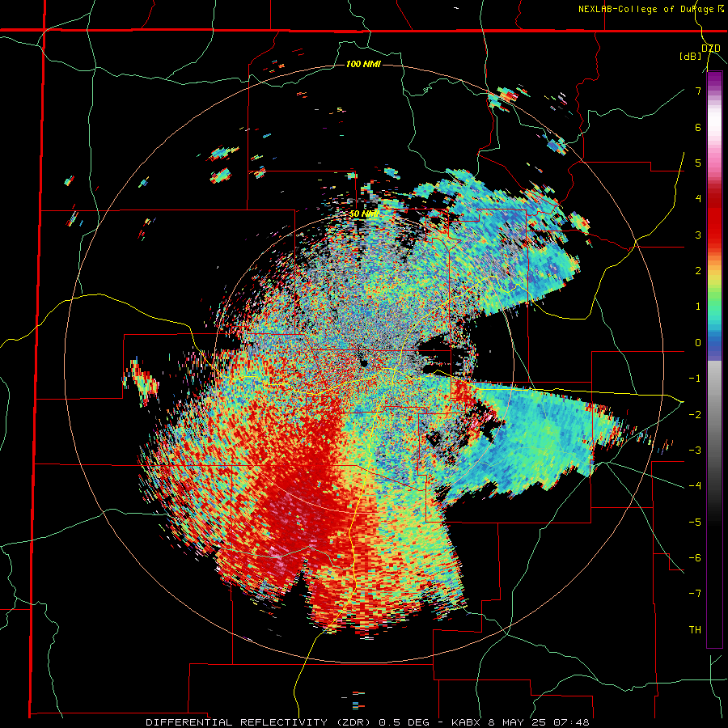Select the '-1' value on color scale
Image resolution: width=728 pixels, height=728 pixels.
click(695, 379)
